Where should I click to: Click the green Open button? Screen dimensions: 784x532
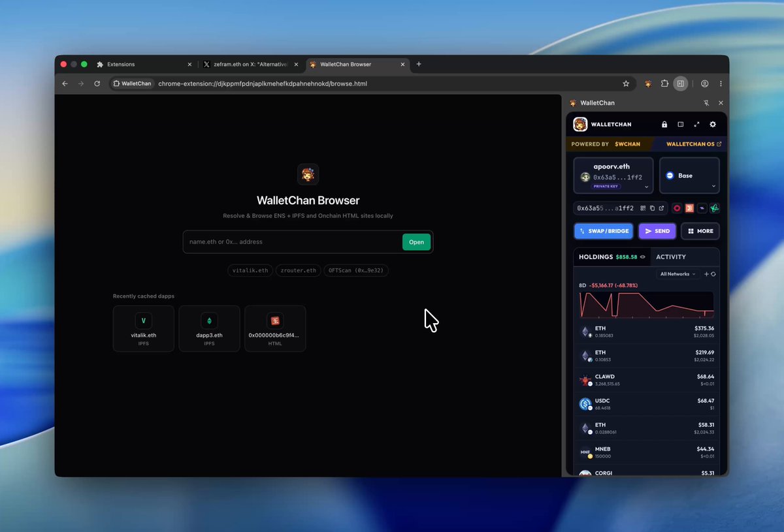click(x=416, y=242)
